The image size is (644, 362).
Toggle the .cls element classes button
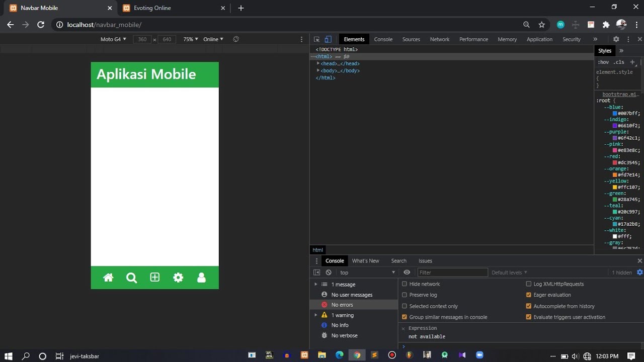[x=618, y=62]
